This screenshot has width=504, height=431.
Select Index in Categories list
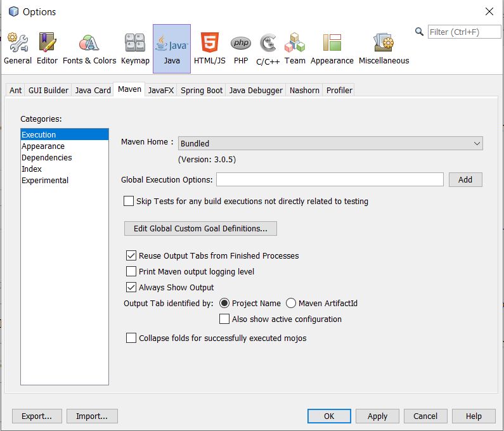tap(65, 169)
